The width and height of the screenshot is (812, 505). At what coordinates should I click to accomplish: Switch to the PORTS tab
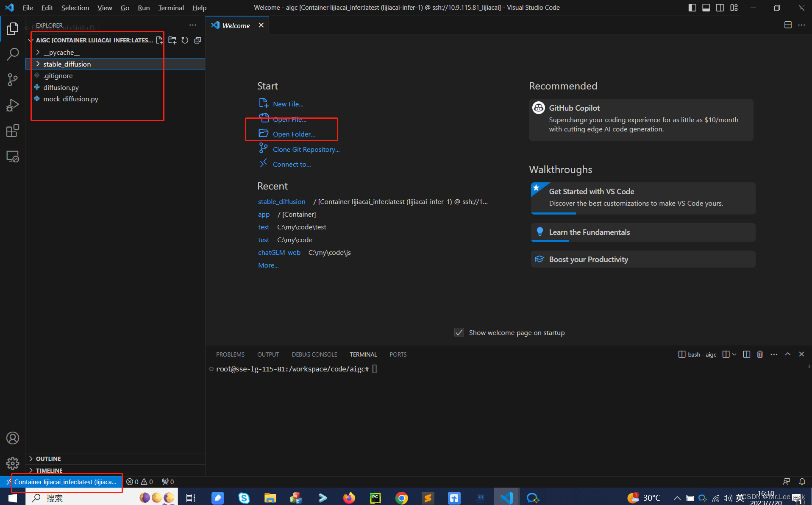(x=398, y=354)
